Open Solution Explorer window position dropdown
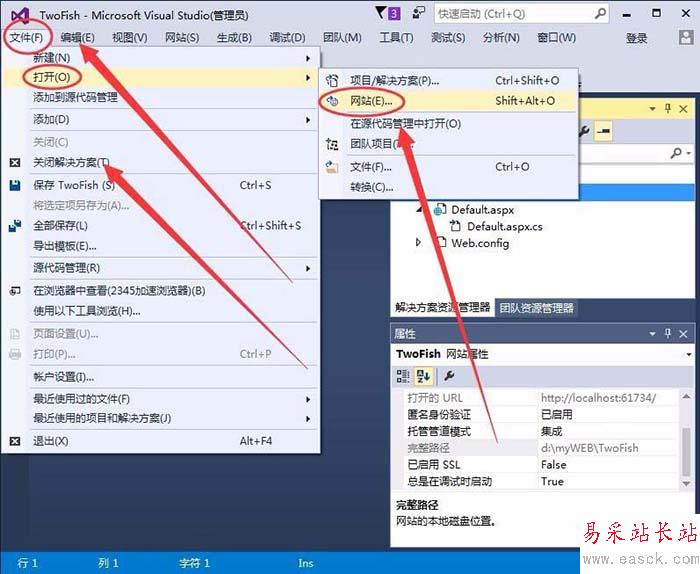Viewport: 700px width, 574px height. 652,109
